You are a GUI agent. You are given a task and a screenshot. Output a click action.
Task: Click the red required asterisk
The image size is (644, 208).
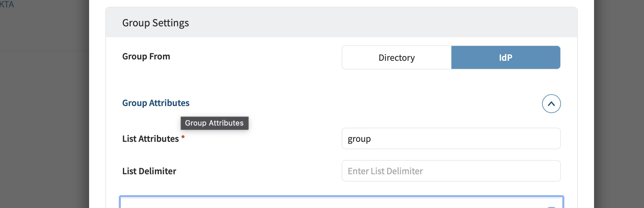click(x=183, y=137)
